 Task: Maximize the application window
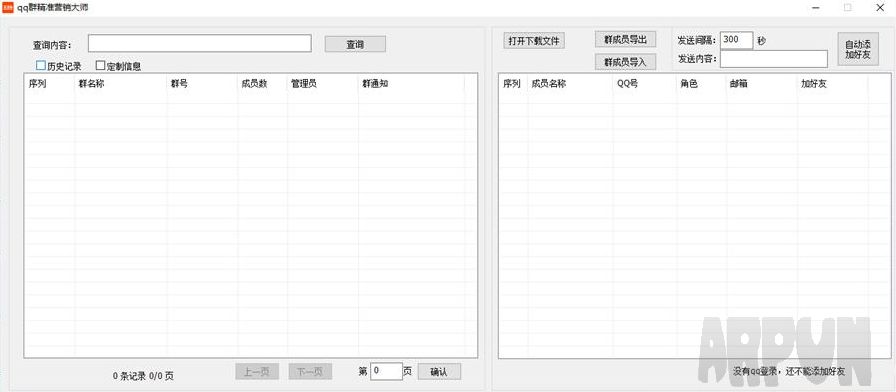tap(847, 8)
